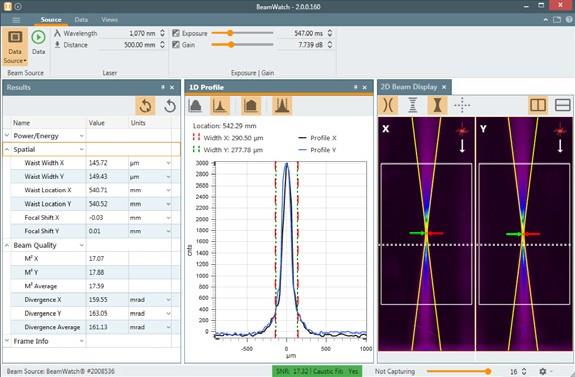
Task: Click the SNR Caustic Fit status indicator
Action: (x=317, y=371)
